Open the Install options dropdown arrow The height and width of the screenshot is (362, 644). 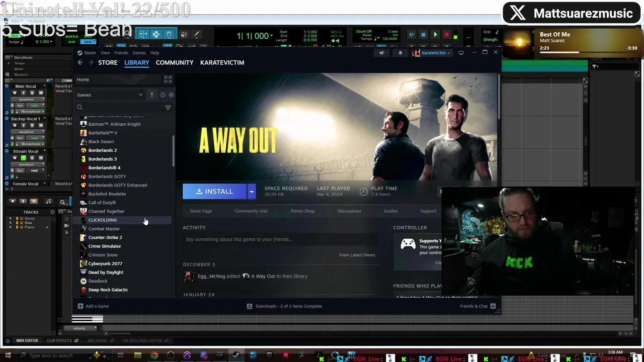tap(252, 192)
